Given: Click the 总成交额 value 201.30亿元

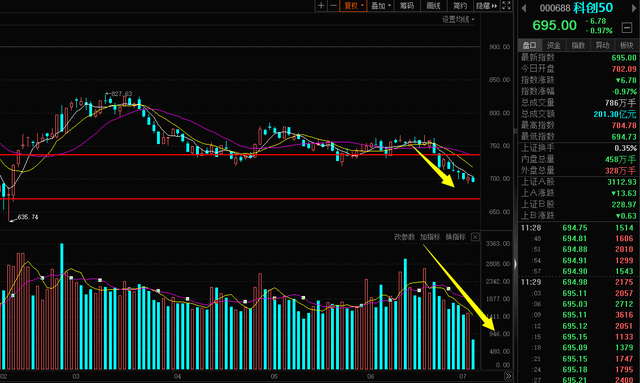Looking at the screenshot, I should [x=615, y=114].
